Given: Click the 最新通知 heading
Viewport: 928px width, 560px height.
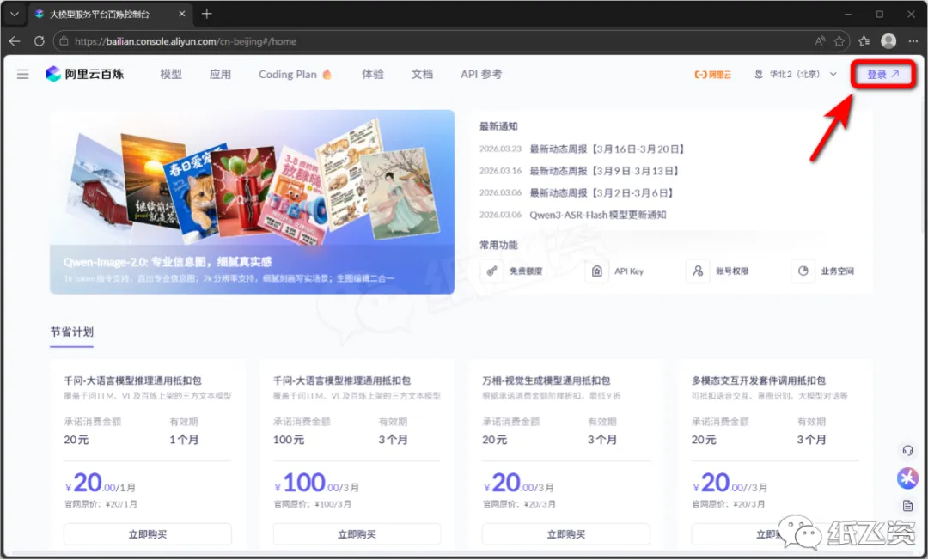Looking at the screenshot, I should tap(498, 126).
